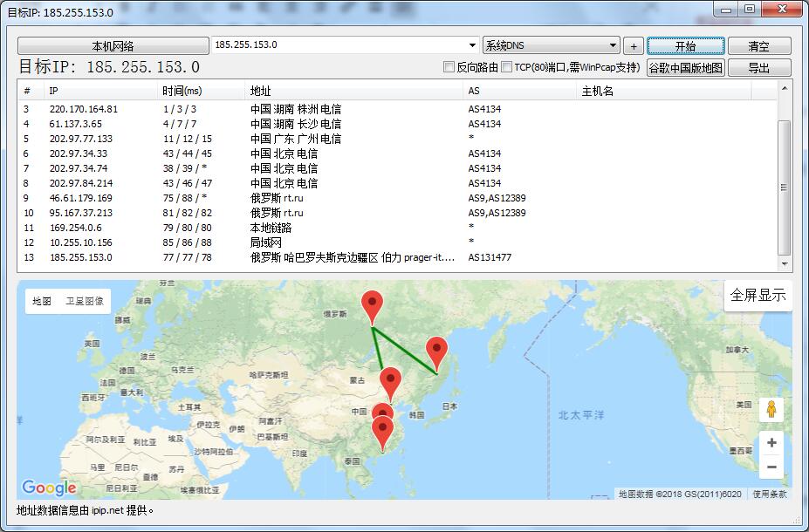Click the northernmost red map pin in Russia
This screenshot has width=809, height=532.
tap(373, 306)
